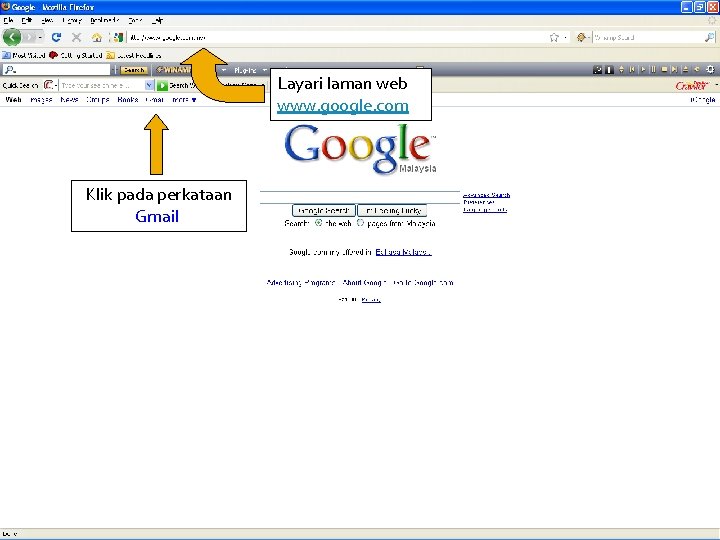Open the Crawler logo dropdown arrow at far right
720x540 pixels.
[716, 85]
